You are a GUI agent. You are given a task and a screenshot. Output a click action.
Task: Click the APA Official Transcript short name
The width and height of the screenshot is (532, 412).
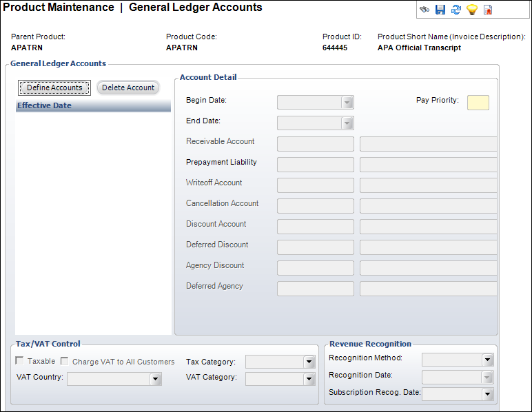(x=419, y=48)
